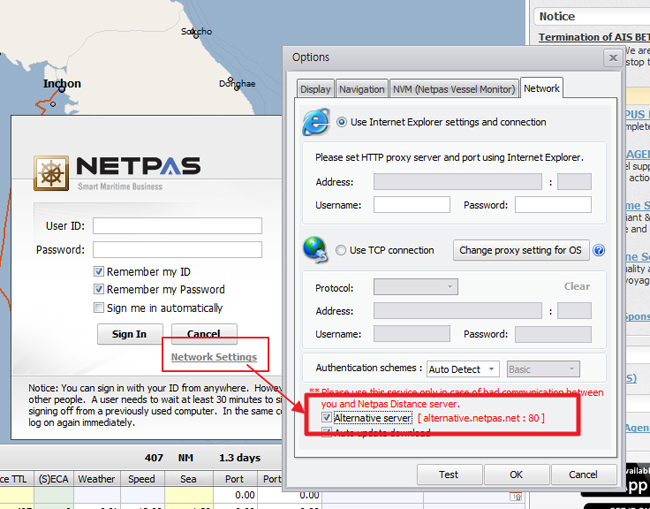Viewport: 650px width, 509px height.
Task: Click the blue help icon beside proxy button
Action: 599,250
